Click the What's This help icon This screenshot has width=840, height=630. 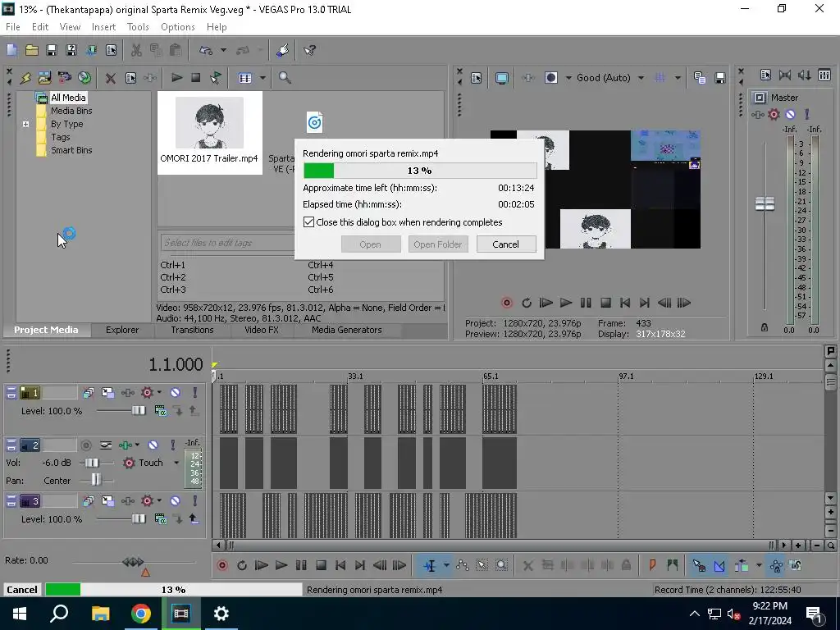(309, 50)
